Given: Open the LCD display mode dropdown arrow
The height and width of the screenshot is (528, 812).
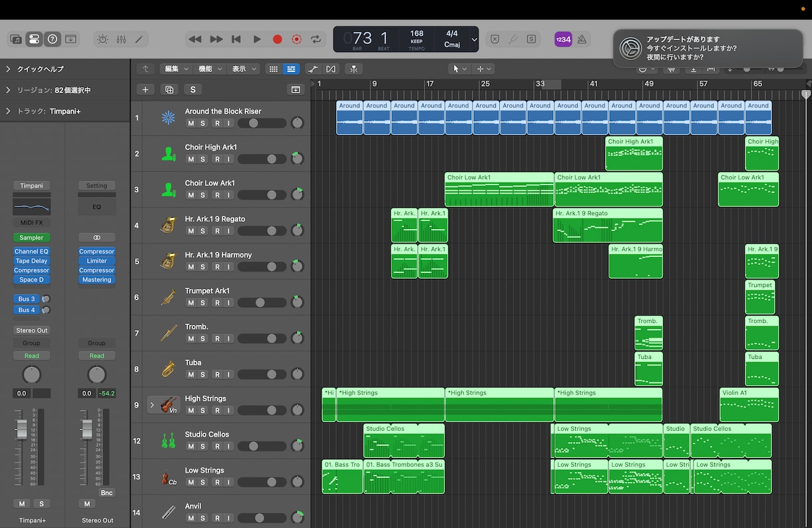Looking at the screenshot, I should (474, 39).
